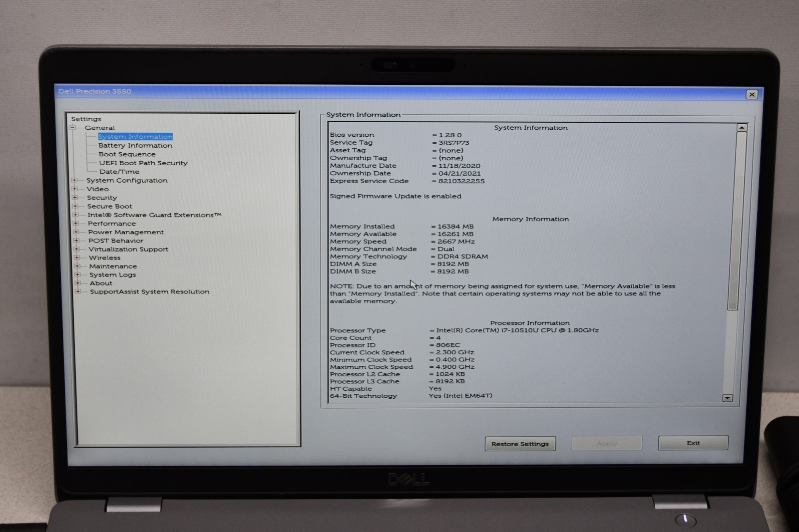The image size is (799, 532).
Task: Select the About label
Action: click(101, 283)
